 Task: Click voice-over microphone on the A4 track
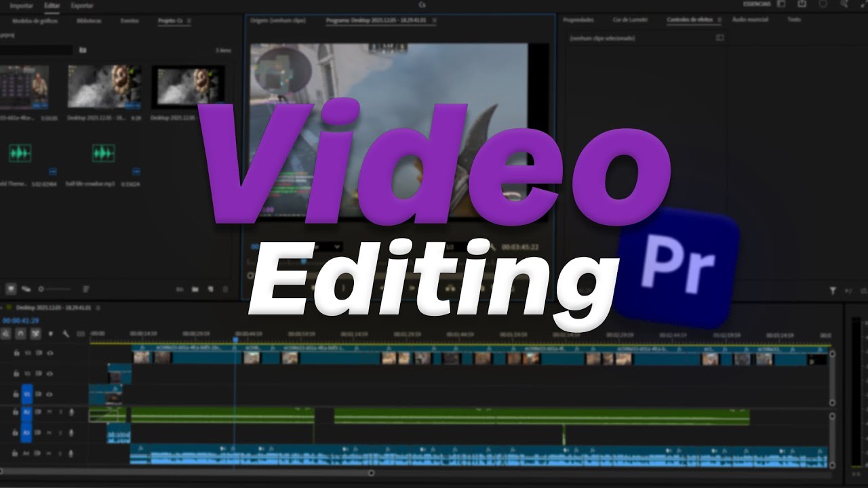pos(71,453)
